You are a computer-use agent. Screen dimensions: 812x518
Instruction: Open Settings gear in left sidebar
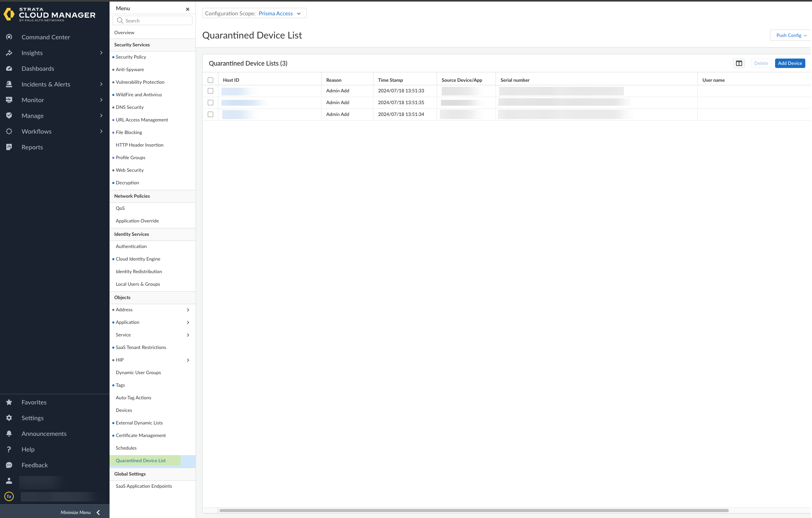[9, 418]
